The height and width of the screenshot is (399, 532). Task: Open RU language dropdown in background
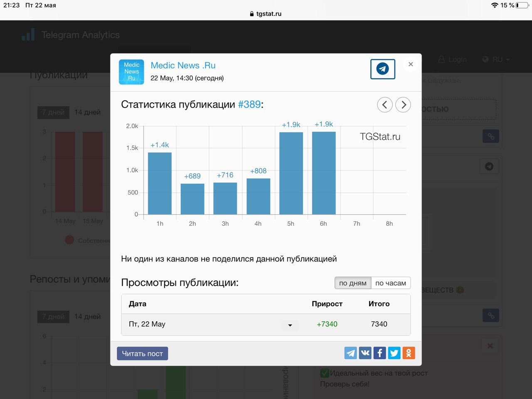tap(496, 59)
